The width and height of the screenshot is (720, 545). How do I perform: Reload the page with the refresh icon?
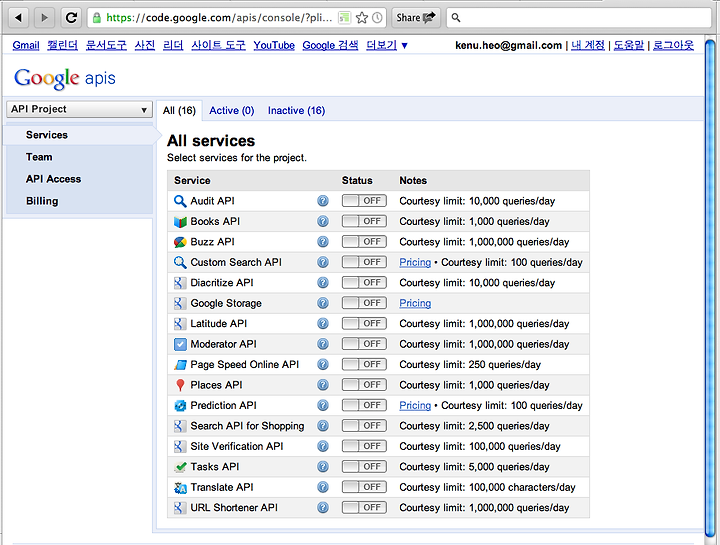click(71, 18)
